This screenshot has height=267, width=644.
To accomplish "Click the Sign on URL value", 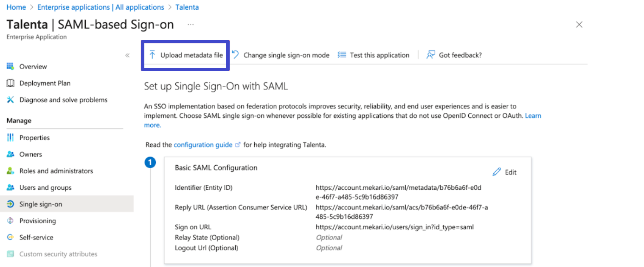I will [x=395, y=227].
